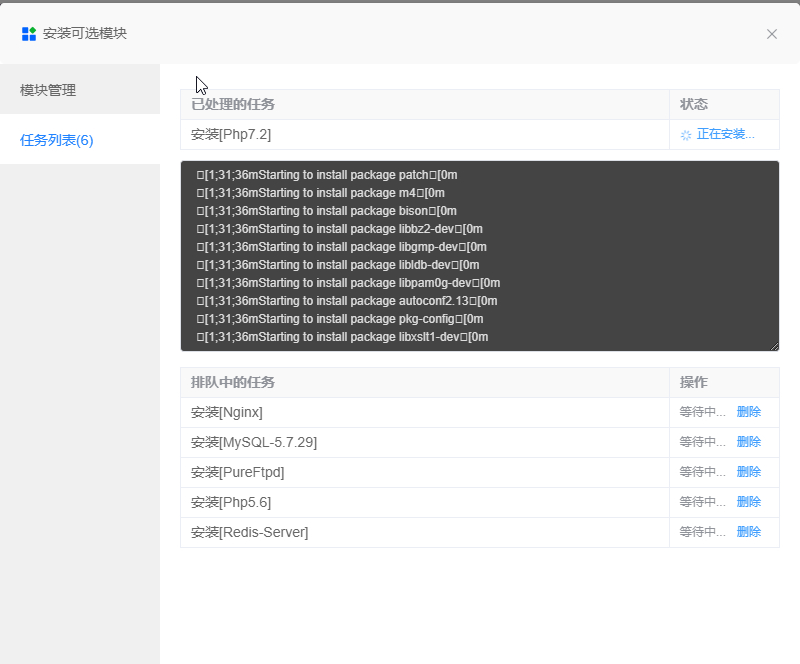Click the log line installing autoconf2.13
Image resolution: width=800 pixels, height=664 pixels.
coord(347,301)
